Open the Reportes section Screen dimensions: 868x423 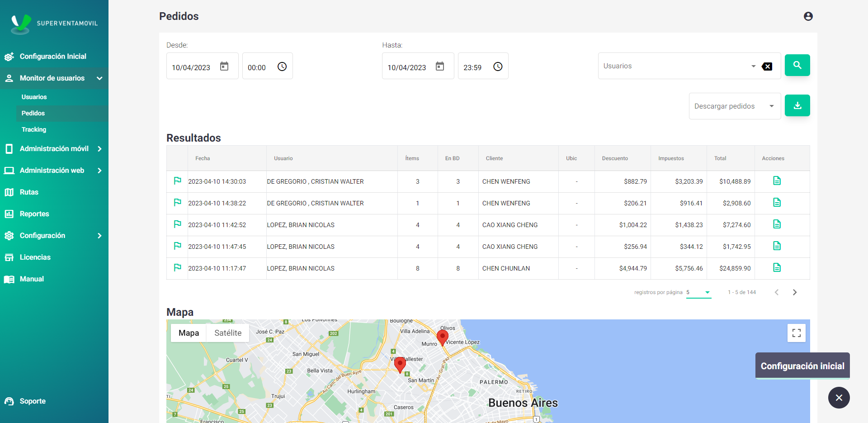tap(54, 214)
